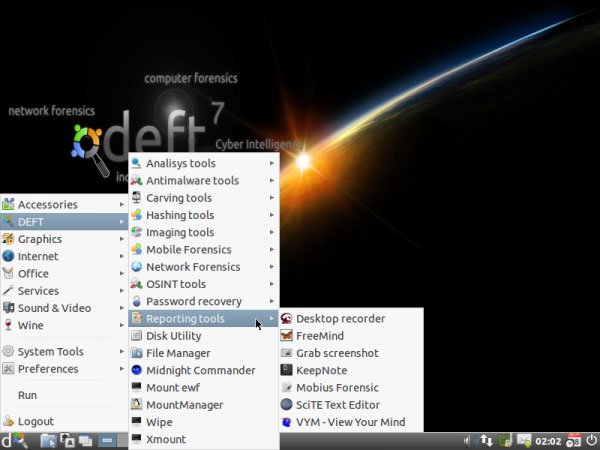Click the Office category icon
Screen dimensions: 600x450
[8, 273]
